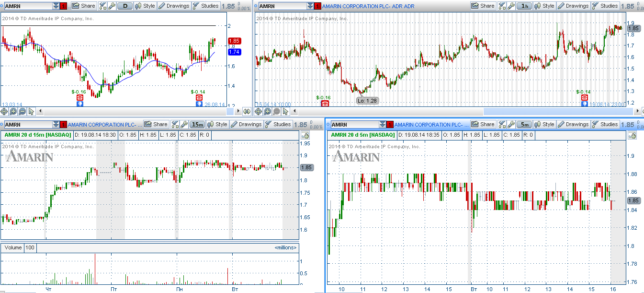Select pointer cursor tool below daily chart

point(31,111)
